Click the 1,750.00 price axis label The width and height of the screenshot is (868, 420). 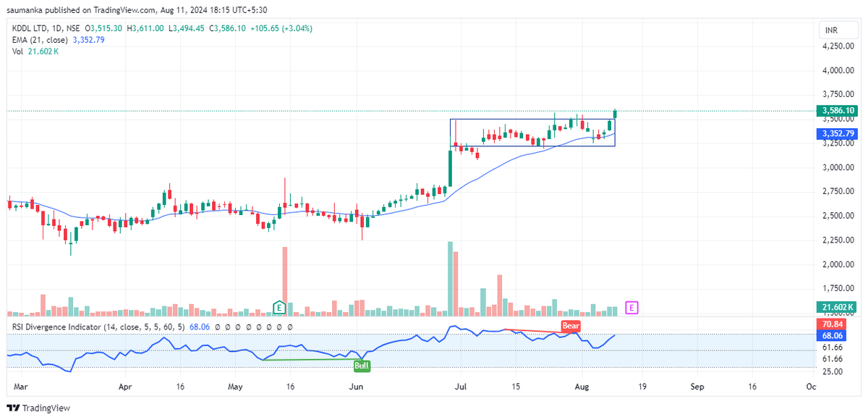point(838,288)
